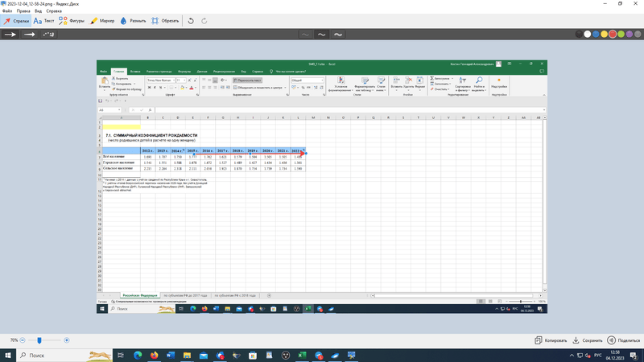Click the zoom slider handle

(39, 340)
